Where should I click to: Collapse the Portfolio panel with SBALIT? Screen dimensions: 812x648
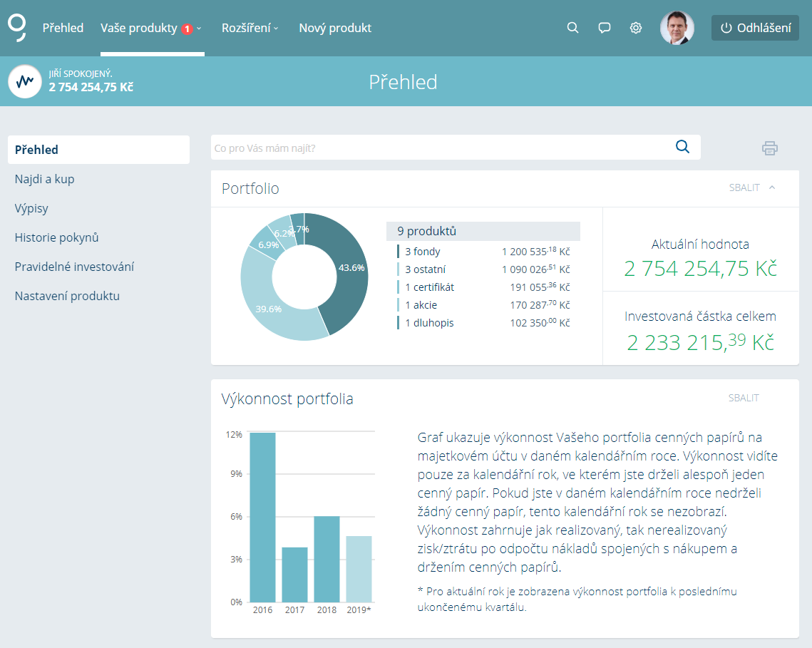pyautogui.click(x=751, y=187)
